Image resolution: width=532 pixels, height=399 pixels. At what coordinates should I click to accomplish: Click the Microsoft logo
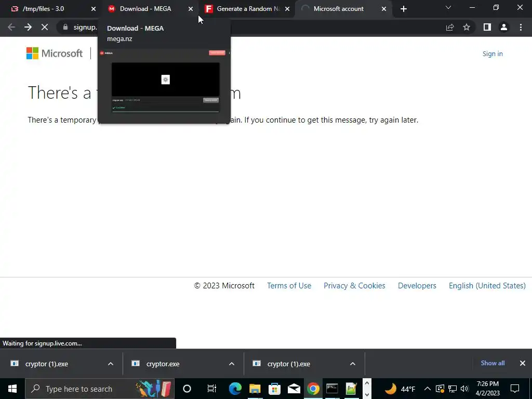[x=54, y=54]
